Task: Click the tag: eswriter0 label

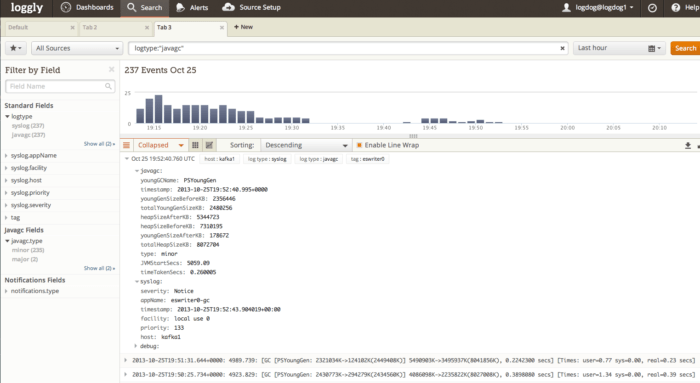Action: point(368,159)
